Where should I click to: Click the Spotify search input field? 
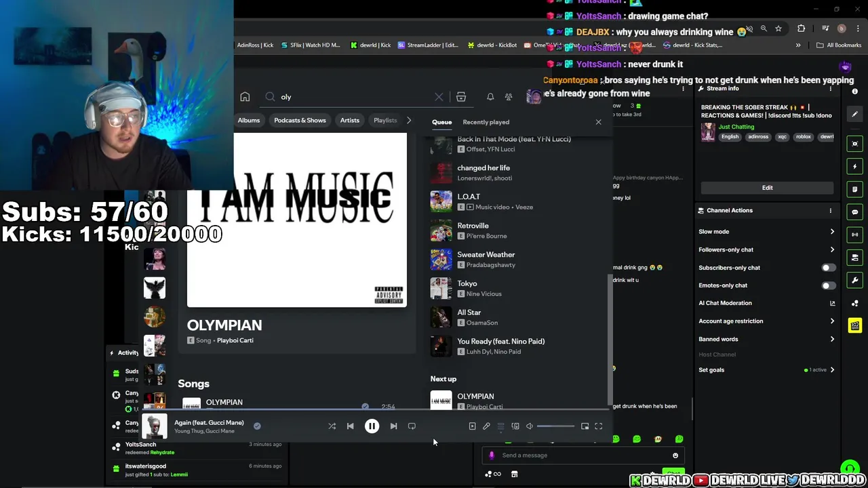pos(353,97)
